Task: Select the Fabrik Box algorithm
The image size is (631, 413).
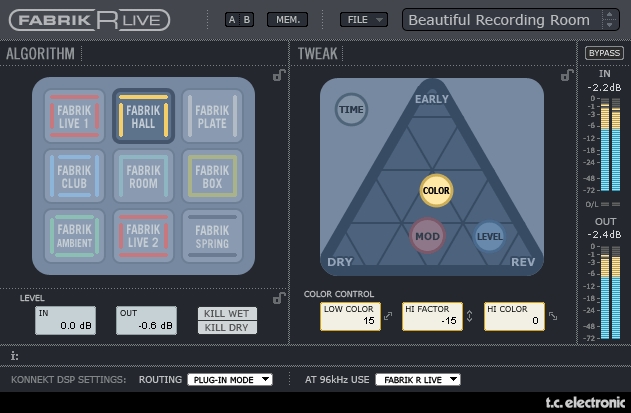Action: [x=212, y=176]
